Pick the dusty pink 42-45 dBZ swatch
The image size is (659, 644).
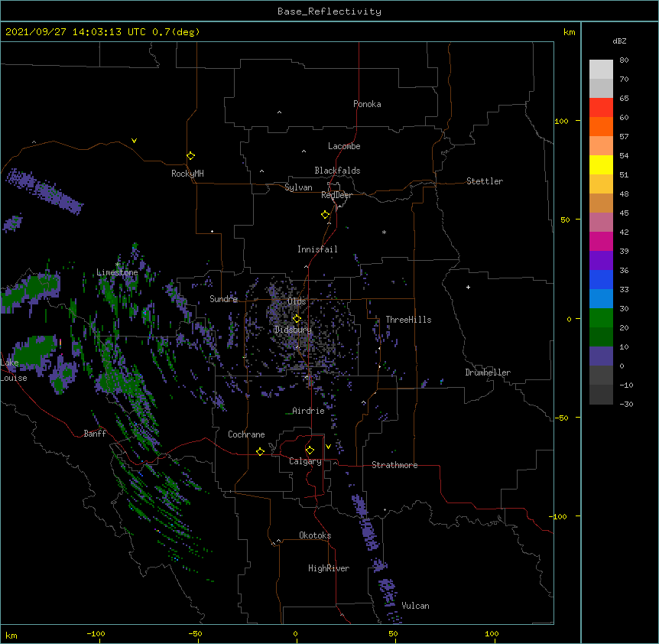point(601,222)
